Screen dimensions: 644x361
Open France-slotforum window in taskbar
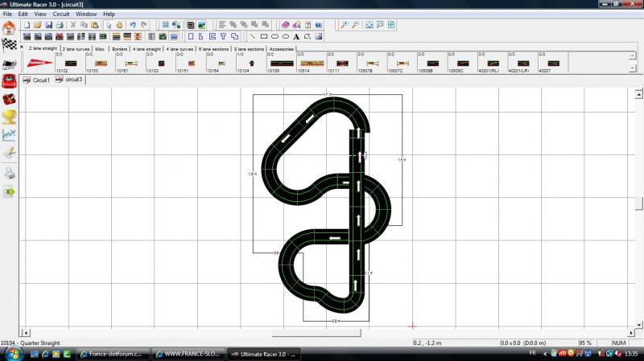109,354
